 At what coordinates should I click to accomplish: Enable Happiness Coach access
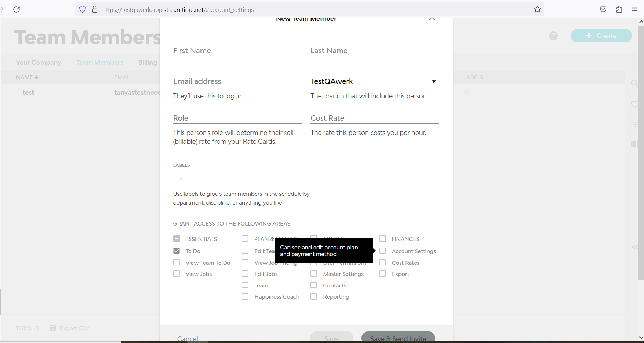(x=245, y=296)
